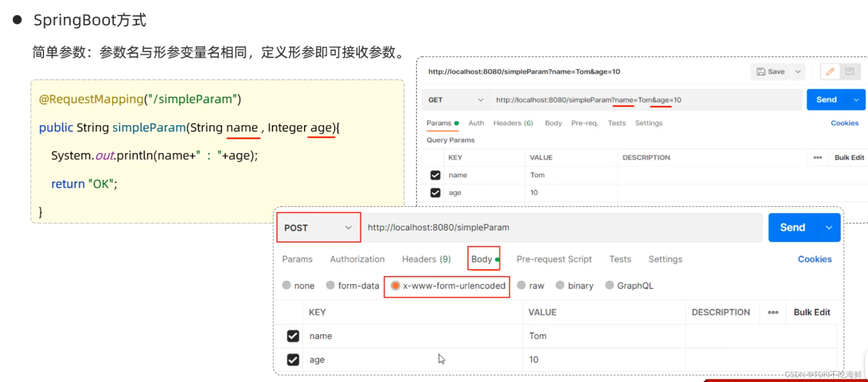Open the dropdown arrow beside Save
The width and height of the screenshot is (868, 382).
click(798, 72)
